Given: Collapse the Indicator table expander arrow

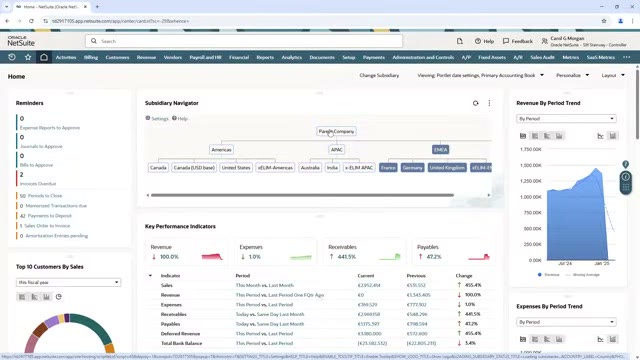Looking at the screenshot, I should click(x=150, y=276).
